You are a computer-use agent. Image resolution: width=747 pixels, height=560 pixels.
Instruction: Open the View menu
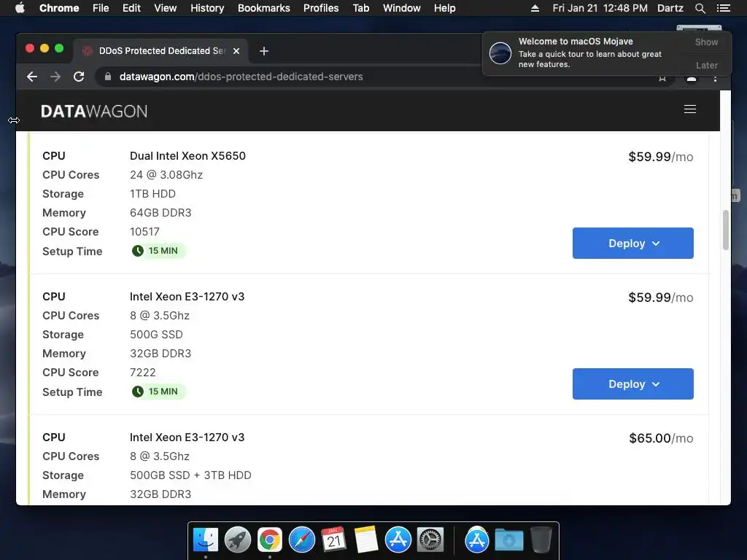[166, 8]
